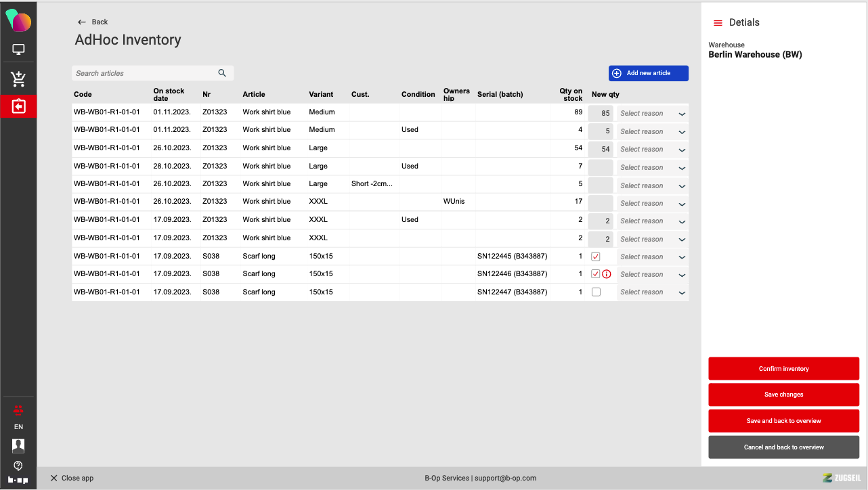The height and width of the screenshot is (490, 868).
Task: Open the monitor dashboard icon in sidebar
Action: click(18, 49)
